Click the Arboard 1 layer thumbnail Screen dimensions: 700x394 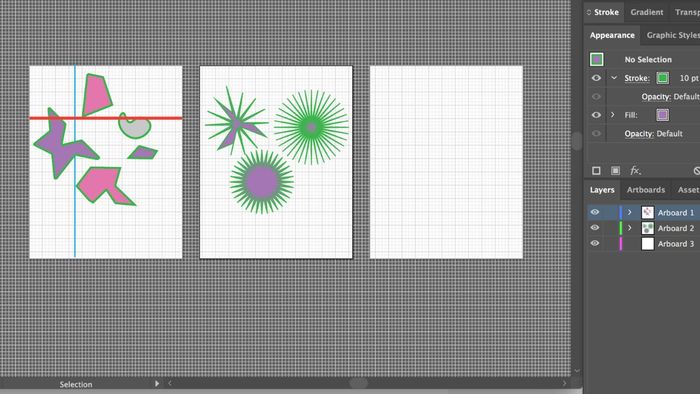[647, 212]
